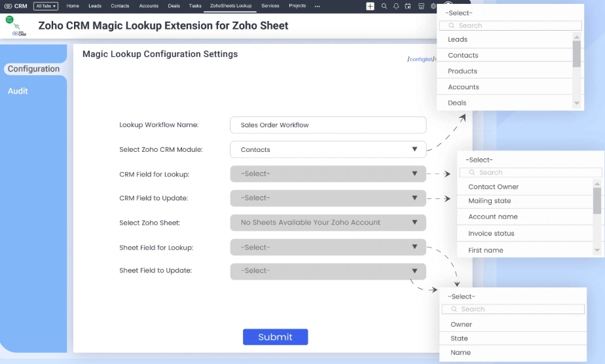
Task: Click the search box in CRM field list
Action: click(530, 172)
